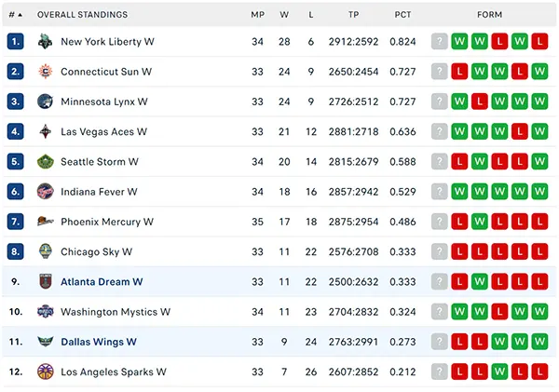Click the Seattle Storm team logo

(46, 161)
